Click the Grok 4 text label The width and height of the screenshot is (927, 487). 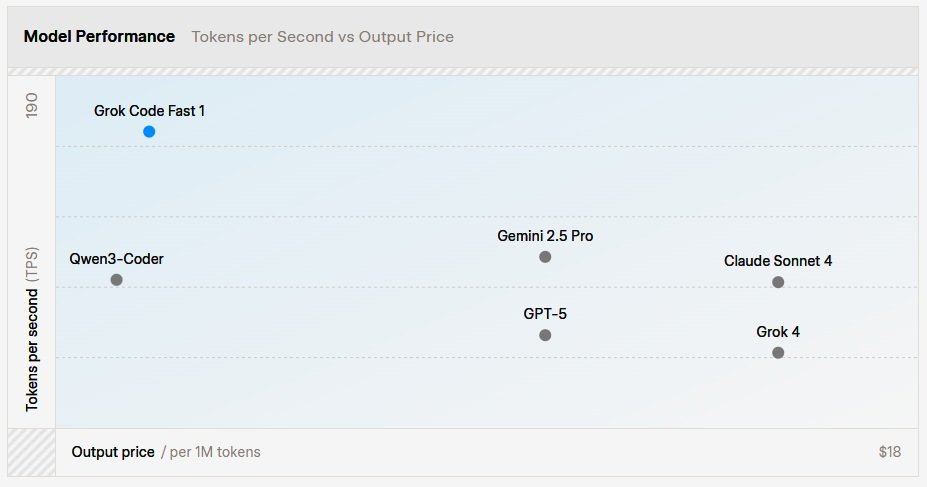point(778,332)
